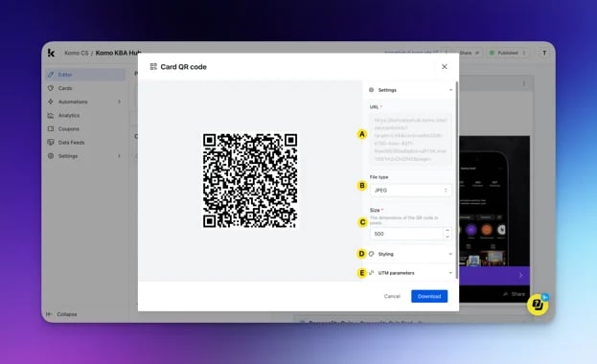
Task: Select Editor in the sidebar
Action: pos(85,75)
